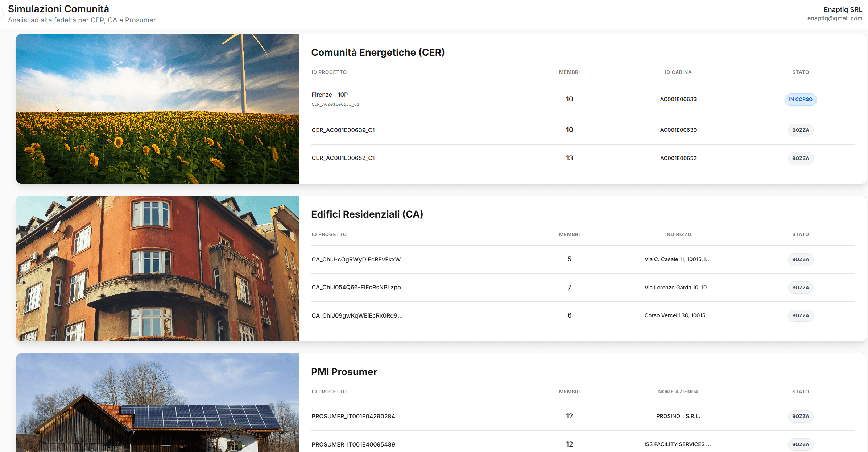The width and height of the screenshot is (868, 452).
Task: Click the IN CORSO status badge
Action: click(800, 99)
